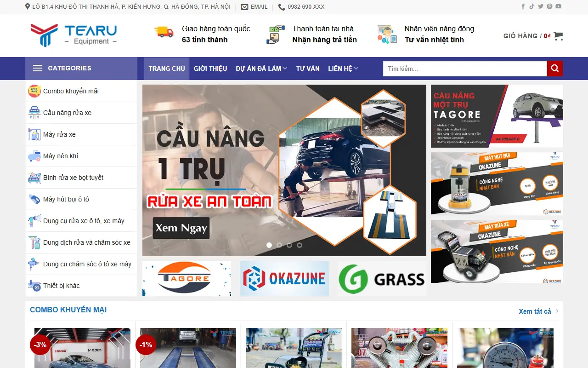Click the Dụng cụ chăm sóc ô tô xe máy icon

[x=34, y=264]
